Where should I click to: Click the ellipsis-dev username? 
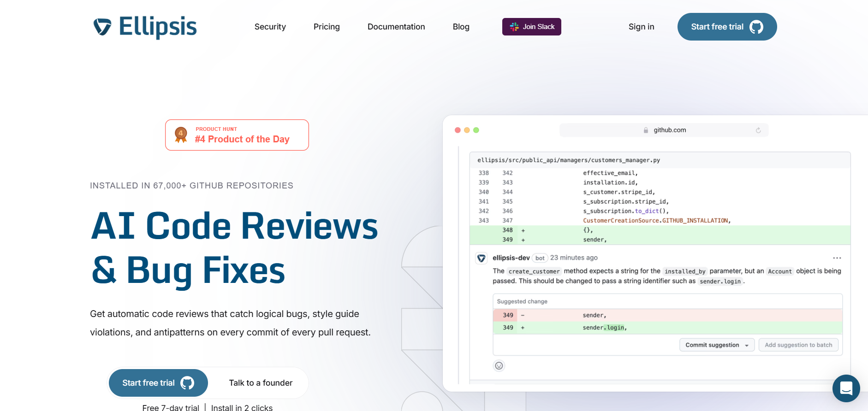tap(511, 258)
